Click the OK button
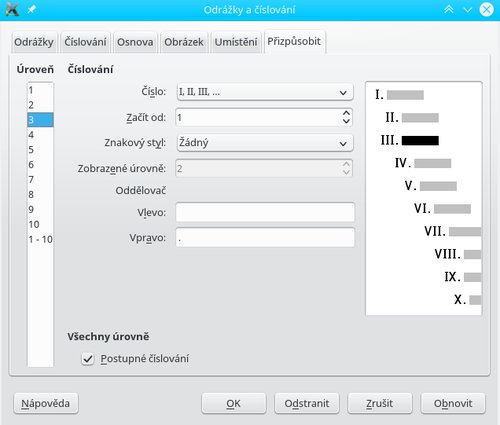500x425 pixels. [x=234, y=403]
